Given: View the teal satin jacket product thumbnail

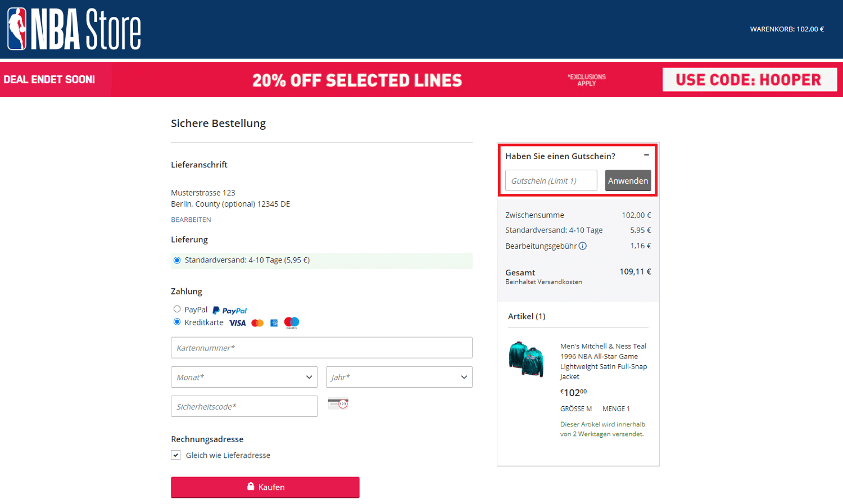Looking at the screenshot, I should point(527,358).
